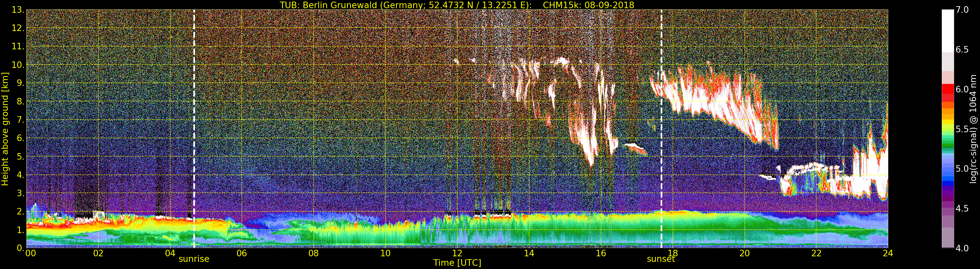Image resolution: width=980 pixels, height=269 pixels.
Task: Click the 5.5 colorbar tick label
Action: pyautogui.click(x=962, y=129)
